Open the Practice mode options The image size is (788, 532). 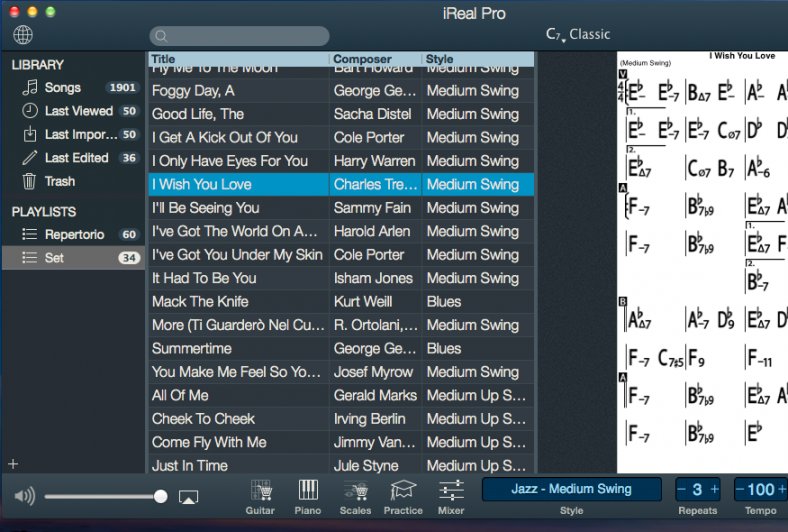tap(402, 495)
